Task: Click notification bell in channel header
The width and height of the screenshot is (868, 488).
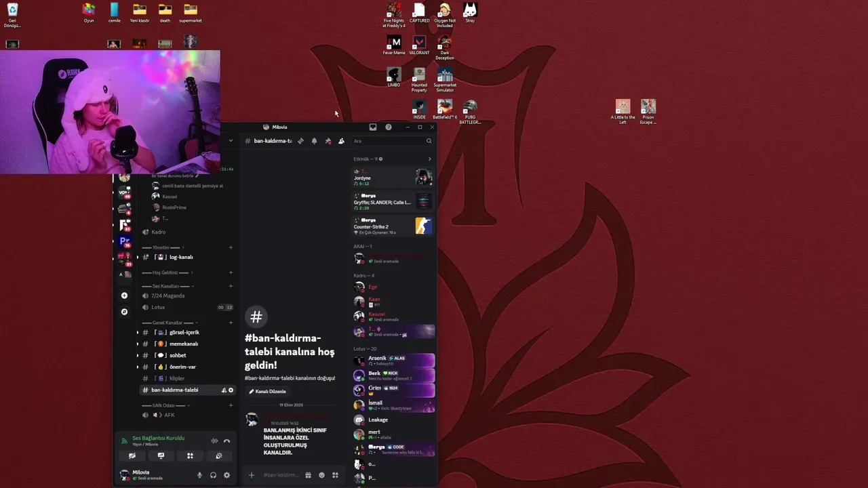Action: [314, 141]
